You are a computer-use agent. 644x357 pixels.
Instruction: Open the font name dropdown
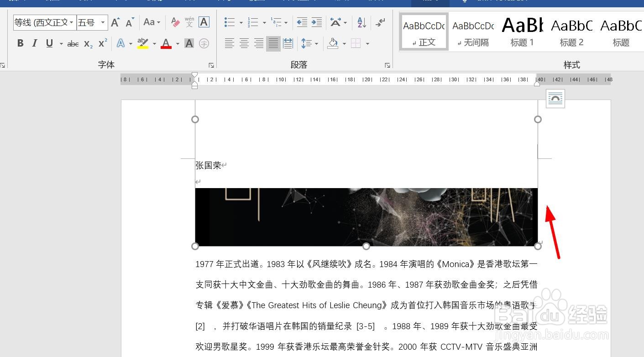(72, 22)
